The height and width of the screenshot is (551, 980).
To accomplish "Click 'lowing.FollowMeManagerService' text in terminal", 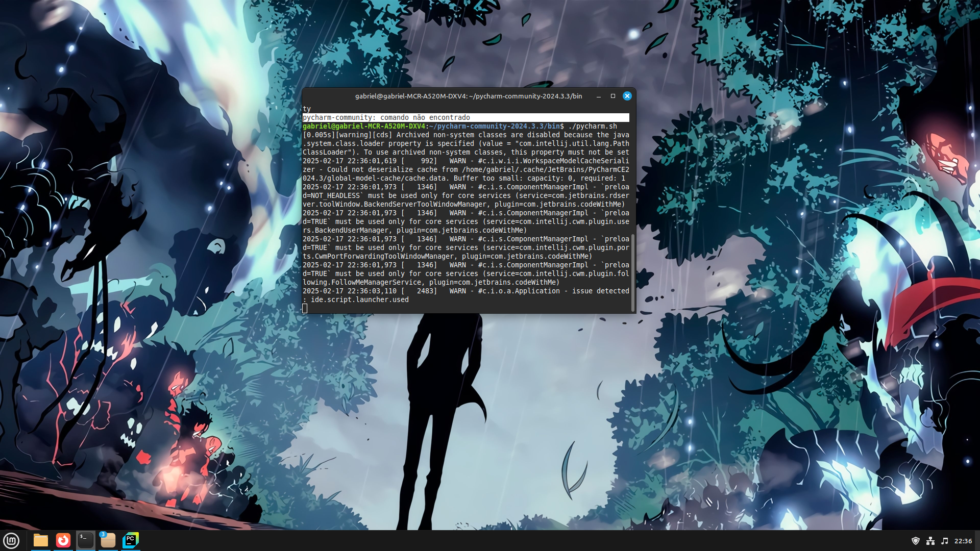I will 362,282.
